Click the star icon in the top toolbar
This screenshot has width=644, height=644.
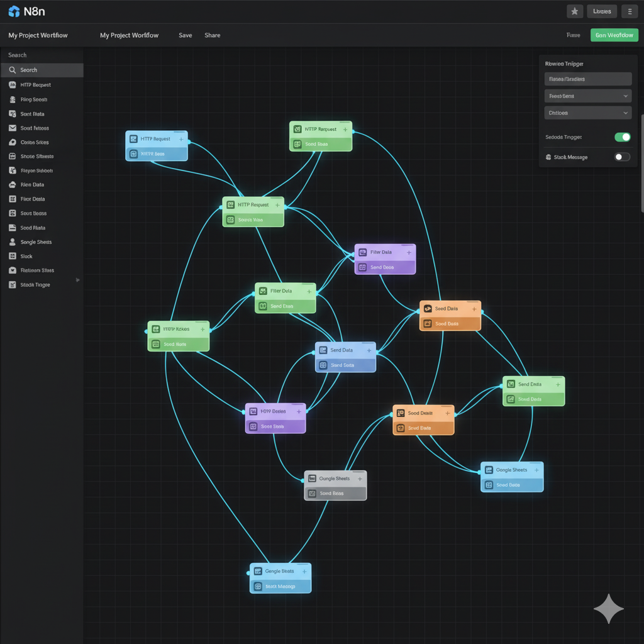coord(574,11)
